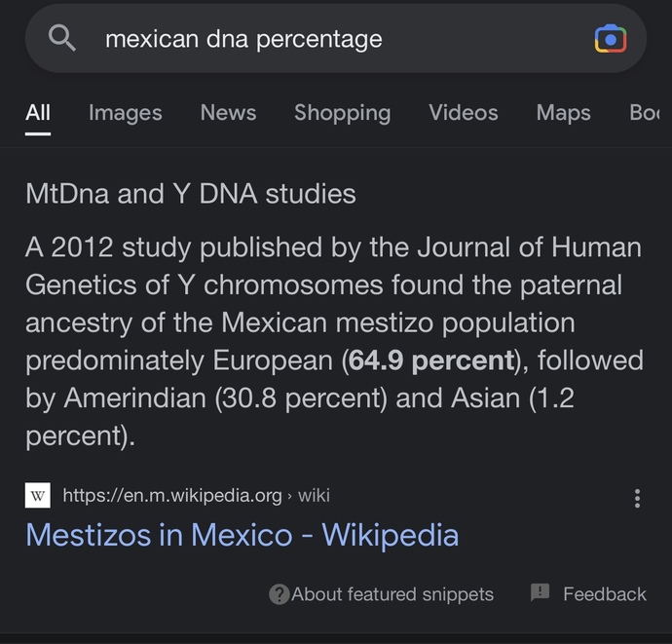This screenshot has height=644, width=672.
Task: Click the MtDna and Y DNA studies heading
Action: coord(191,194)
